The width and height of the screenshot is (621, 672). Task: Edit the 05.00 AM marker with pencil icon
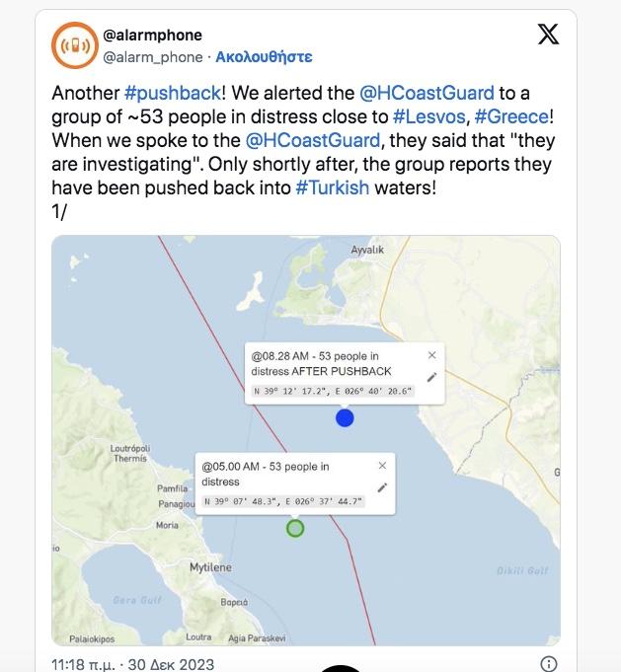[382, 487]
